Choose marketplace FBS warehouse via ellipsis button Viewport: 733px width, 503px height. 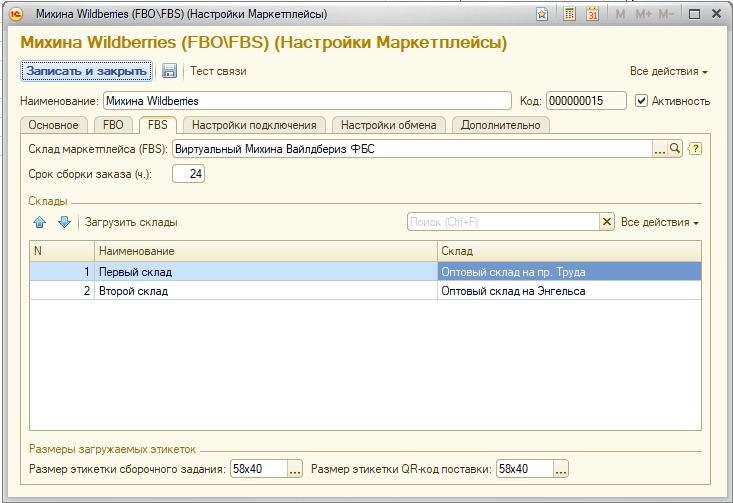(660, 149)
